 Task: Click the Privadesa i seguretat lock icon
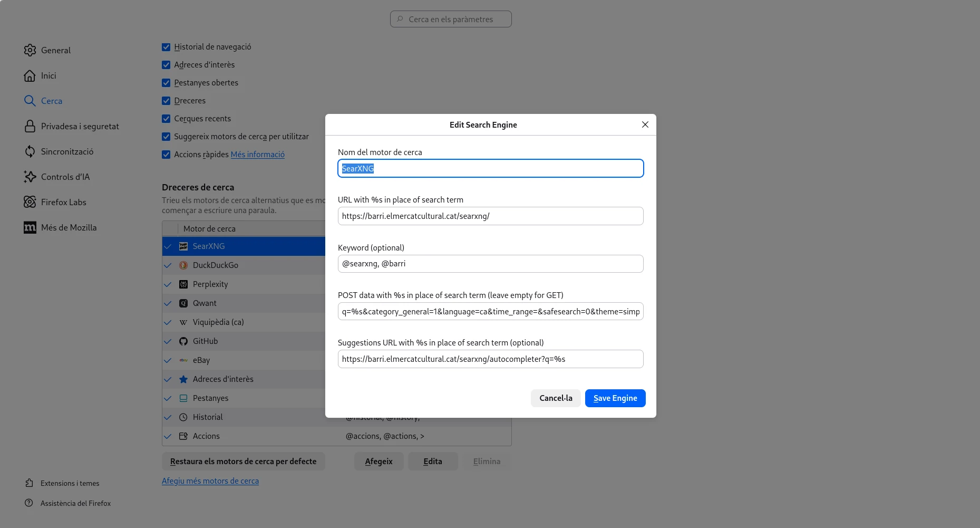click(x=30, y=126)
